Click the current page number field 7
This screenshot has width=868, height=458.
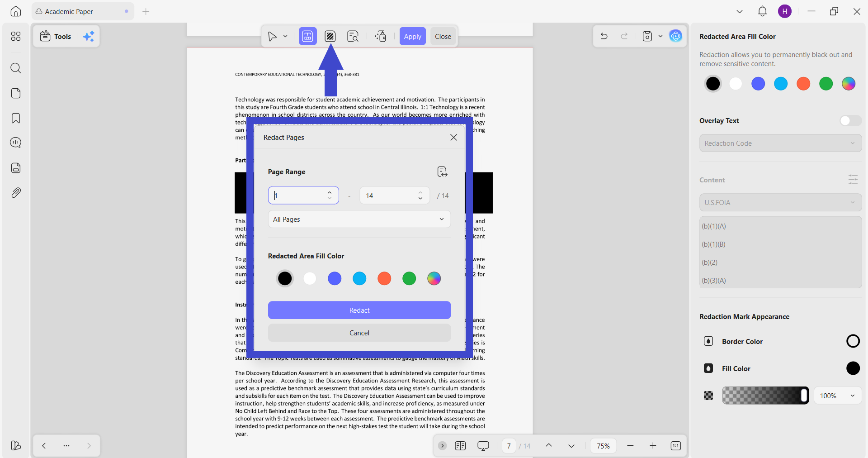coord(509,446)
